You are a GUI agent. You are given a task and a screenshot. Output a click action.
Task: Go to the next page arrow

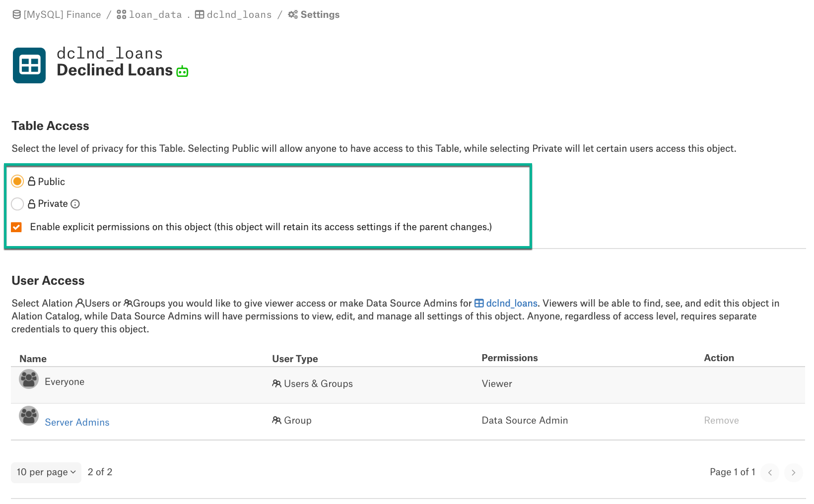tap(793, 472)
